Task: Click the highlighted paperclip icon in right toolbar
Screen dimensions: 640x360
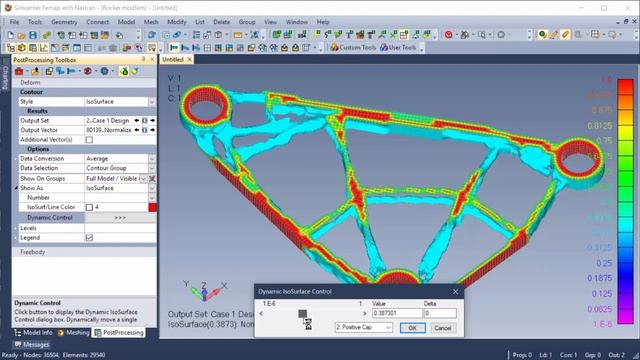Action: (565, 35)
